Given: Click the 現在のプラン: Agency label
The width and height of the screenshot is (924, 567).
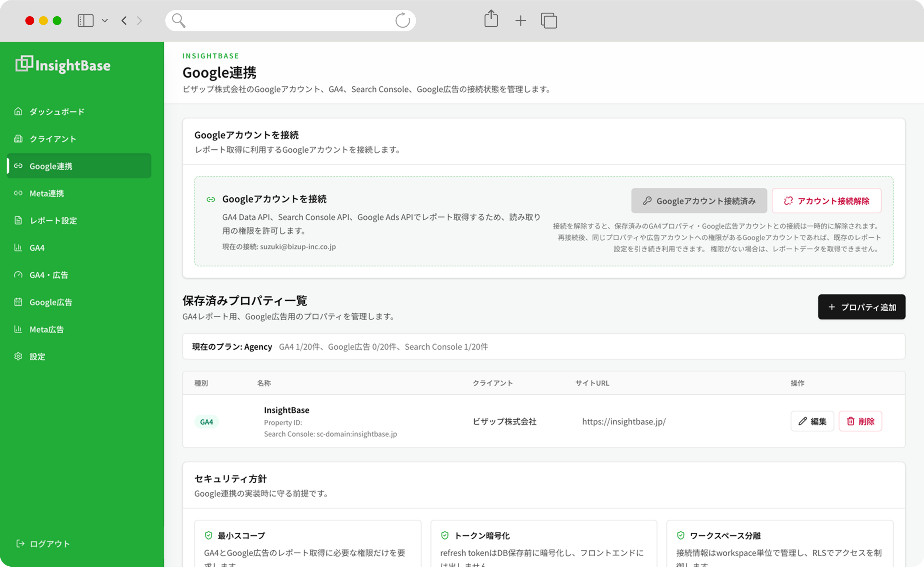Looking at the screenshot, I should tap(232, 346).
